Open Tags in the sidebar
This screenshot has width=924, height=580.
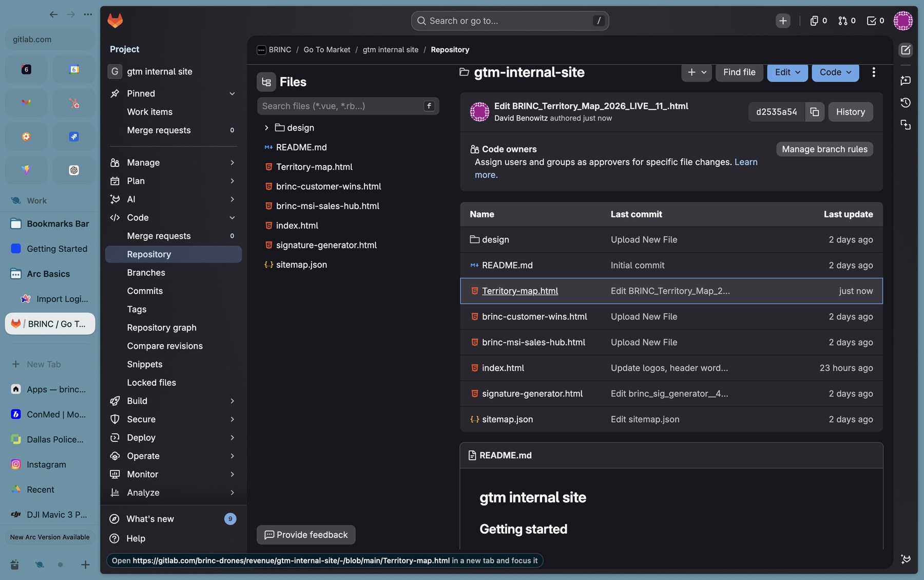click(174, 309)
